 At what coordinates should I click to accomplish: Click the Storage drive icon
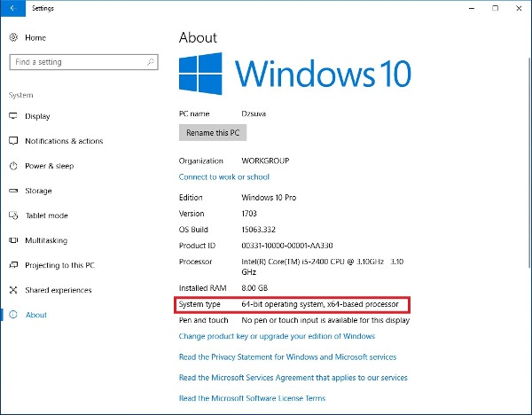pyautogui.click(x=13, y=191)
